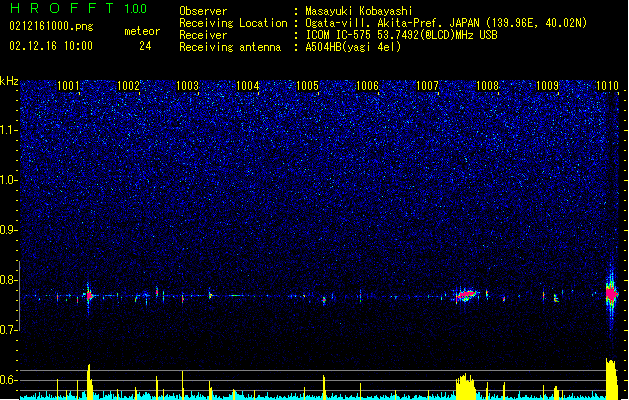Click the meteor count value 24
This screenshot has width=629, height=400.
[x=145, y=46]
